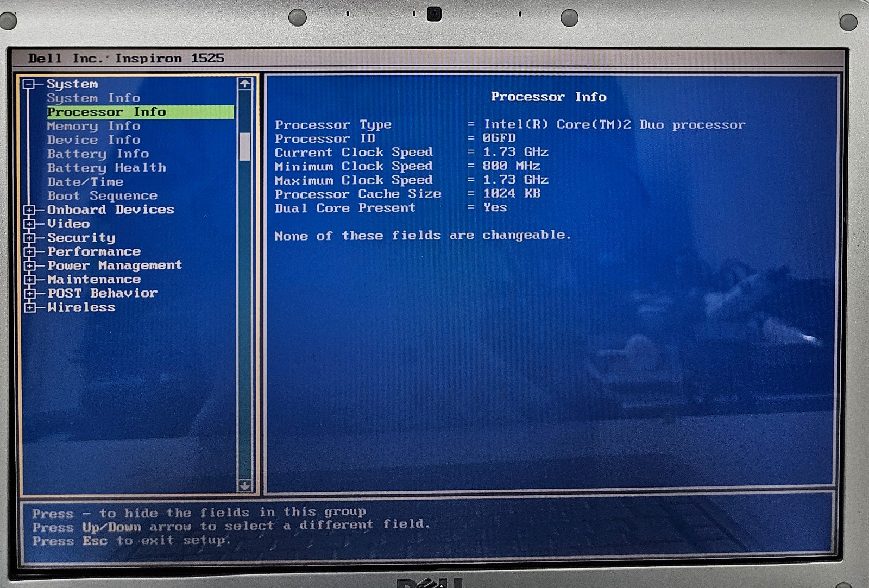Click 'Press - to hide the fields' help line
Viewport: 869px width, 588px height.
tap(199, 512)
